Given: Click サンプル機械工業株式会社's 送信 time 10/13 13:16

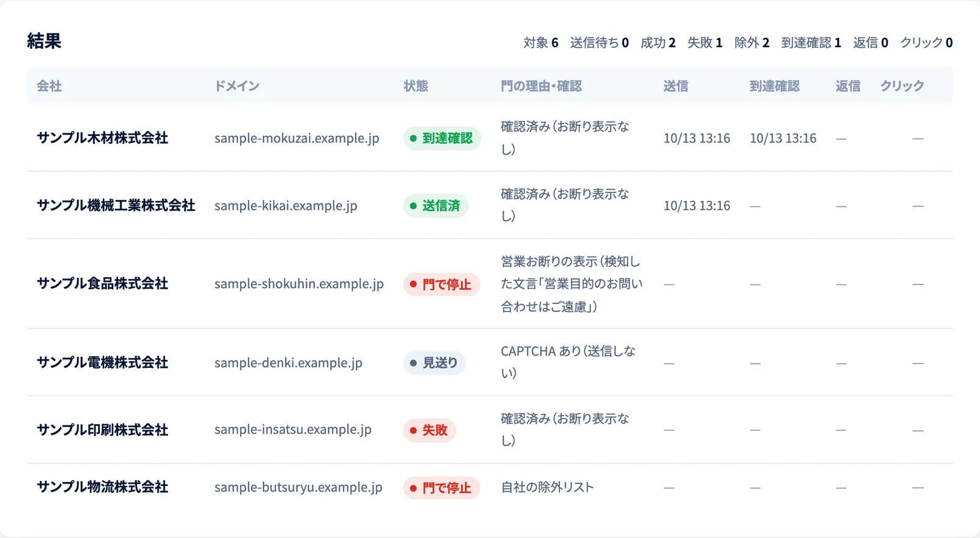Looking at the screenshot, I should 696,206.
